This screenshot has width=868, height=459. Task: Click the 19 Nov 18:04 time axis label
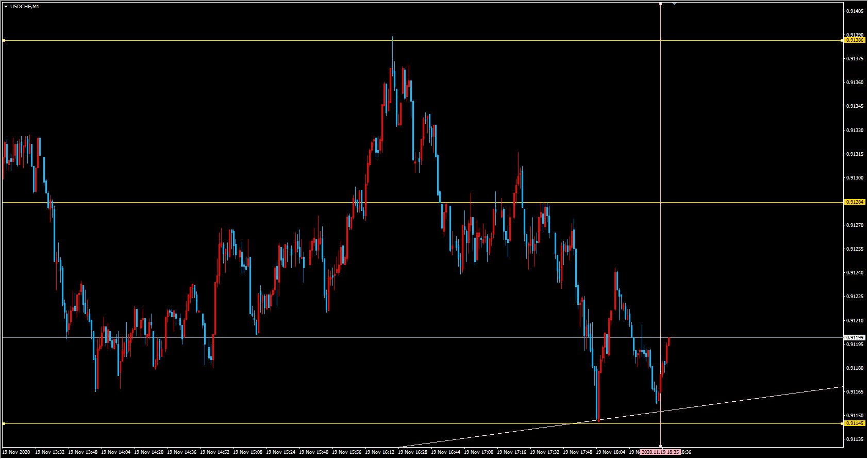pos(611,452)
